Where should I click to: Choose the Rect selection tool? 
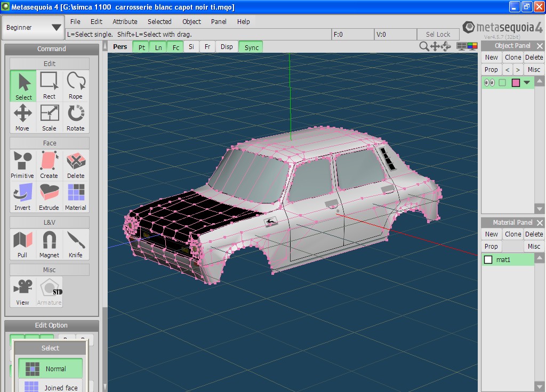point(49,86)
